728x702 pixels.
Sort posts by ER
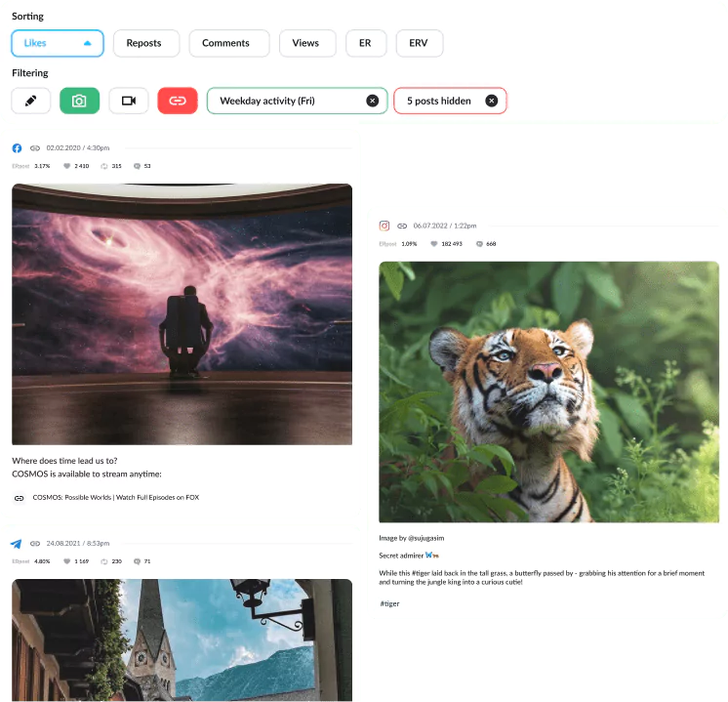(x=366, y=43)
